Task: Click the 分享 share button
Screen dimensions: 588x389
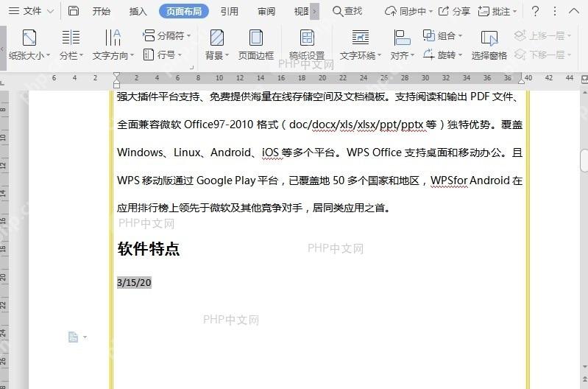Action: 454,11
